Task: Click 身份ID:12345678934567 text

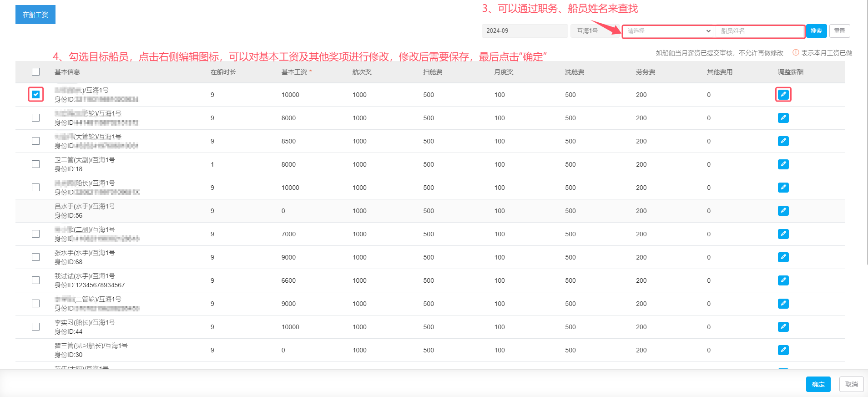Action: (90, 285)
